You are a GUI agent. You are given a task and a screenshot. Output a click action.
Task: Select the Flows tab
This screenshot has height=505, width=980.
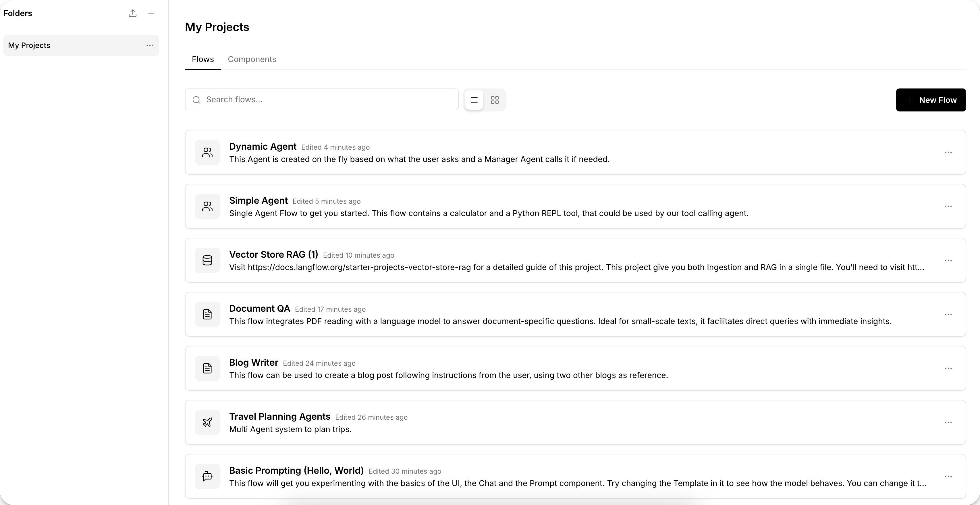[x=203, y=59]
